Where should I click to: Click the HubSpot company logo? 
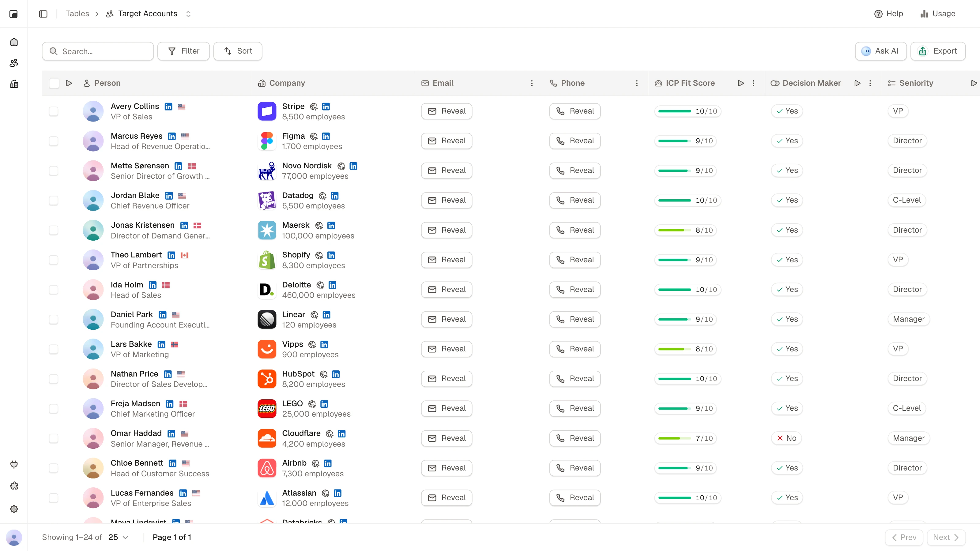267,379
